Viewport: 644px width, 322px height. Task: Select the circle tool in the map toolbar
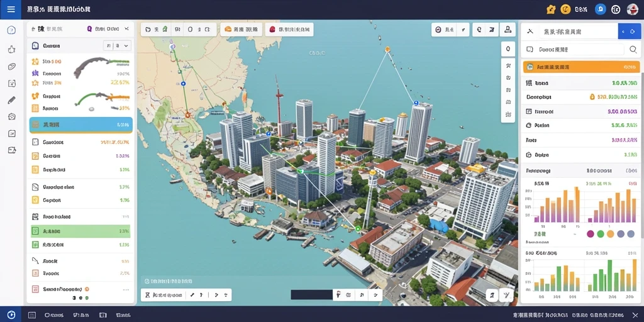[190, 30]
